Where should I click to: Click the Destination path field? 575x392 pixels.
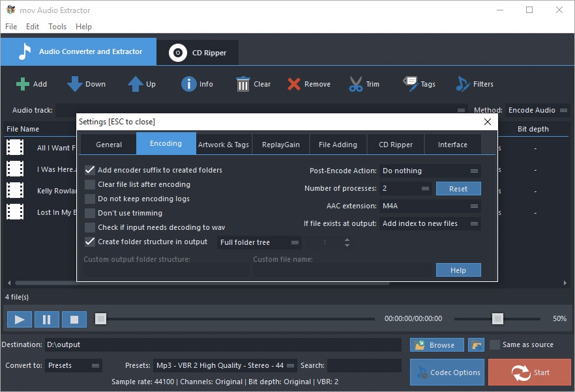click(223, 344)
